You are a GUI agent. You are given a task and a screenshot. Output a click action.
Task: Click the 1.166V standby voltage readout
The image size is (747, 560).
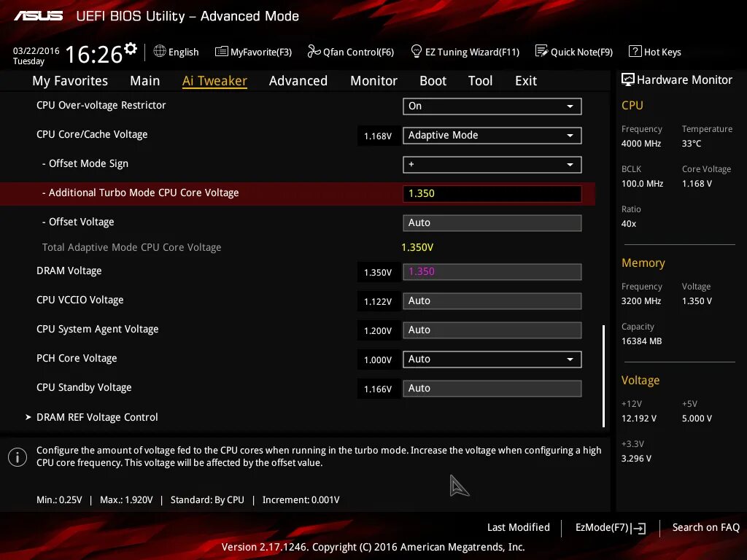tap(378, 389)
